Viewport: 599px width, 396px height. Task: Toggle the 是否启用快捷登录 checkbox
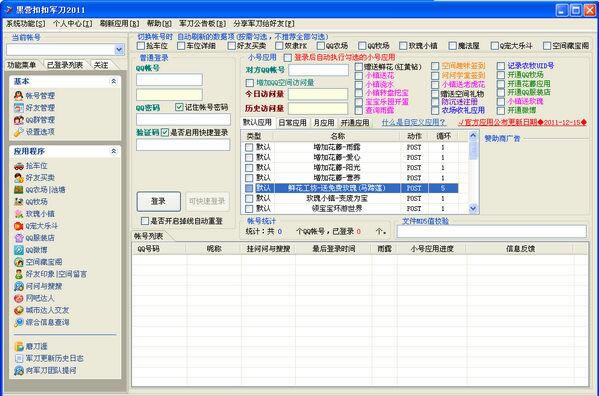coord(165,133)
